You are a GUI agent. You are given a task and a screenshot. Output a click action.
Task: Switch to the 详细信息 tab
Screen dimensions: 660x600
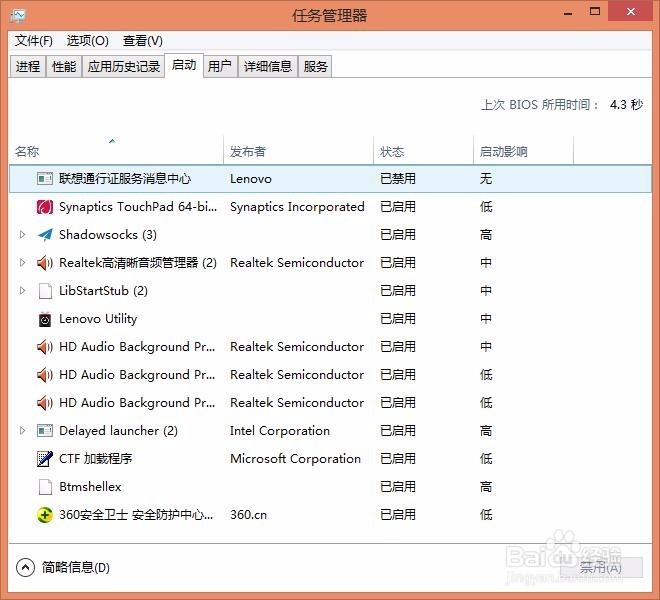[x=268, y=67]
